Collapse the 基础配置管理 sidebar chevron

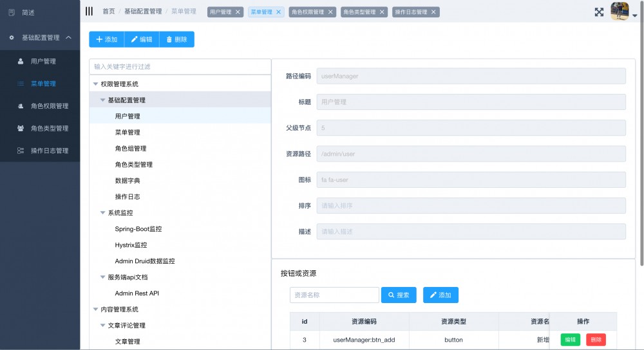(69, 38)
